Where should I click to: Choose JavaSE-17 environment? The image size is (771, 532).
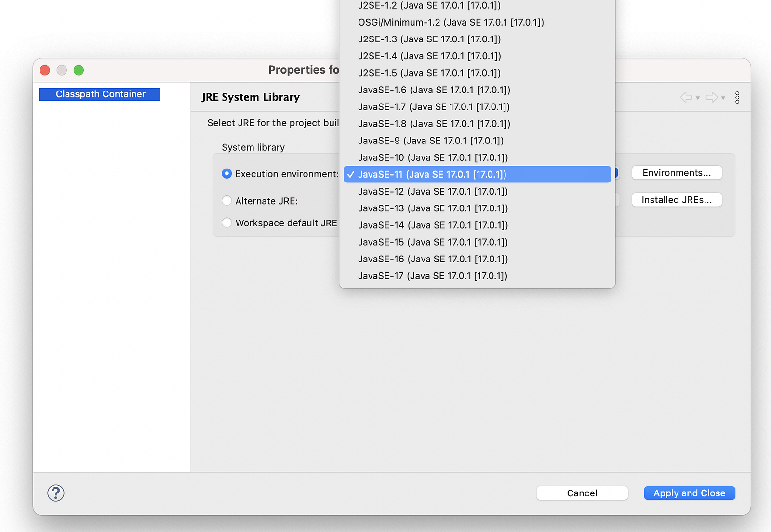(477, 276)
